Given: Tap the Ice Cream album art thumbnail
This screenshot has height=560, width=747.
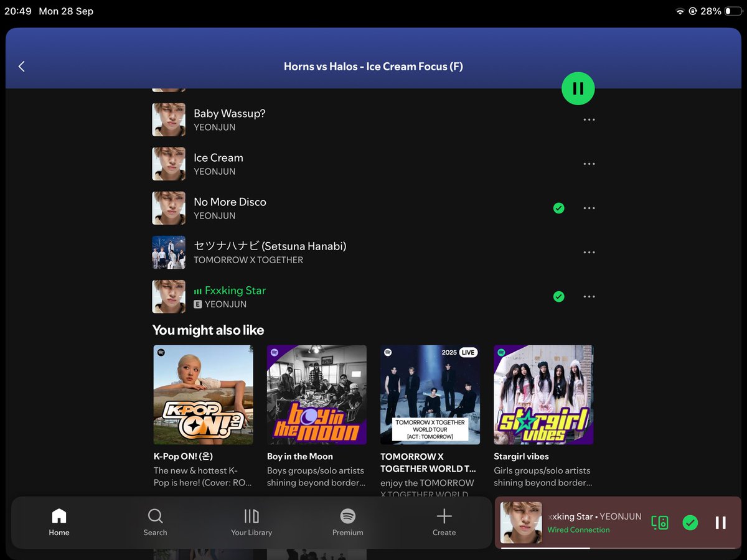Looking at the screenshot, I should point(169,164).
